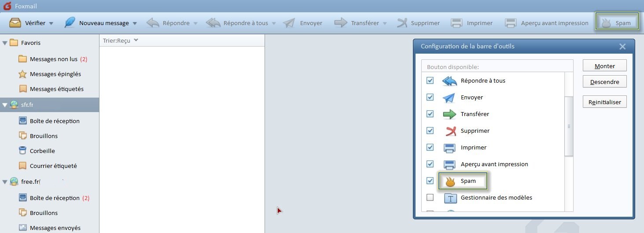Click the toolbar Envoyer paper plane icon

click(289, 23)
